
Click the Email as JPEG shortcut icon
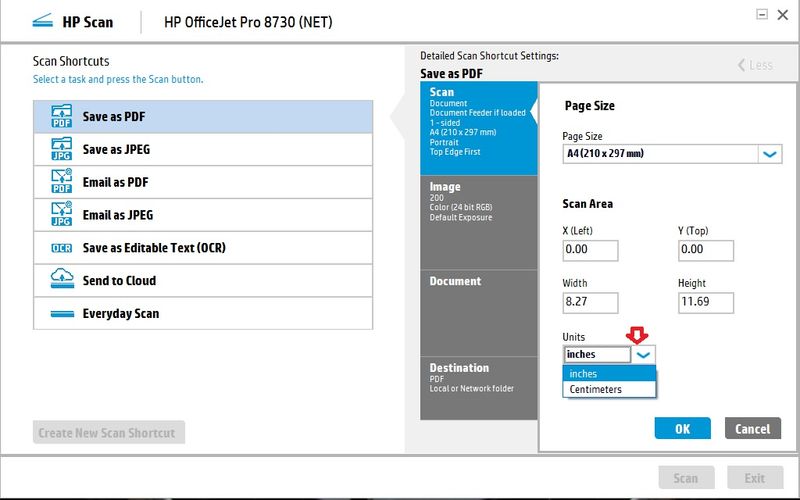point(62,214)
